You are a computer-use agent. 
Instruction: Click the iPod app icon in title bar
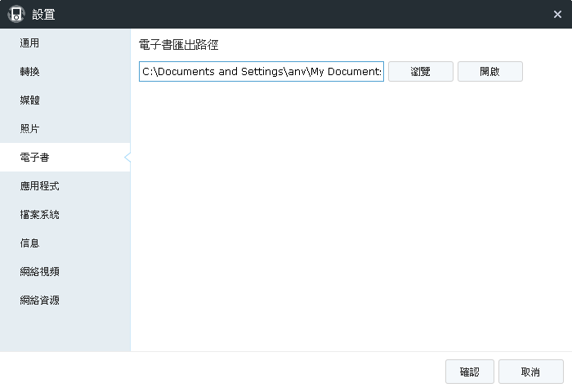[16, 14]
